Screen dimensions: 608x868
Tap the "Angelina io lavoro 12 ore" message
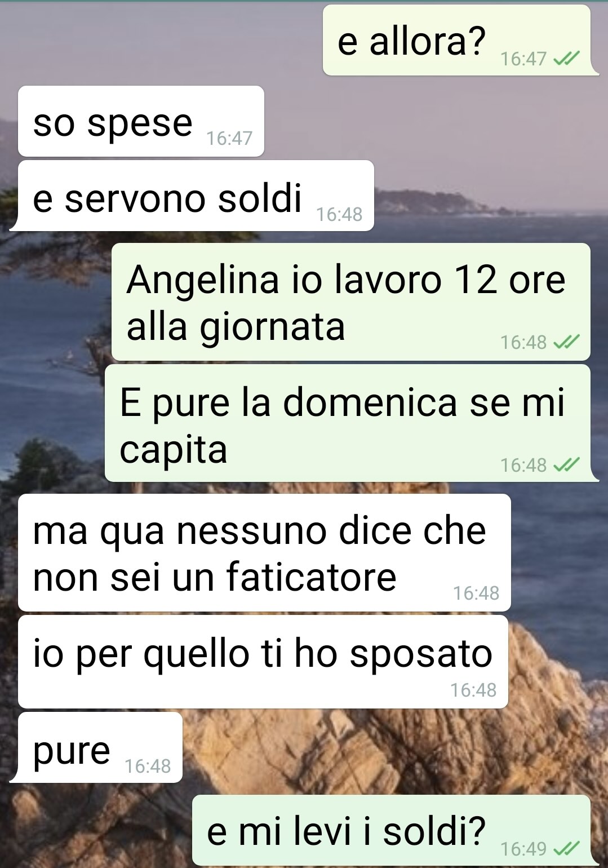351,302
